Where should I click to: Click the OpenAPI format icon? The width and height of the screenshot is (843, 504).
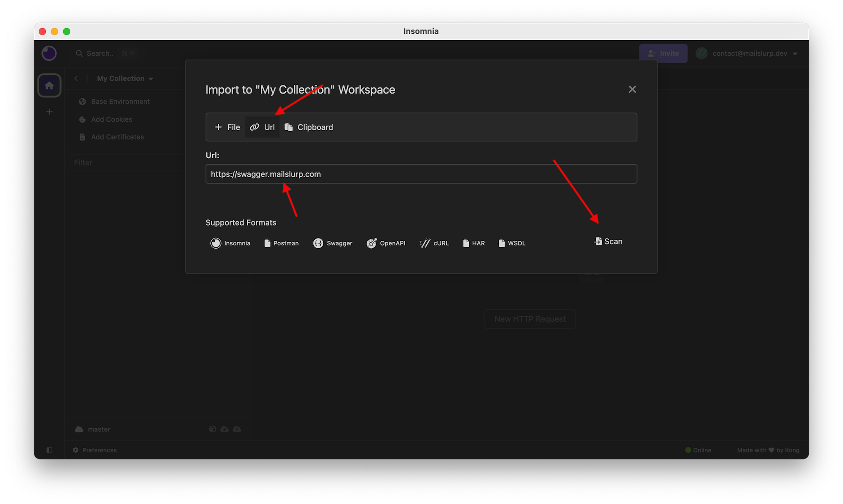pyautogui.click(x=371, y=243)
